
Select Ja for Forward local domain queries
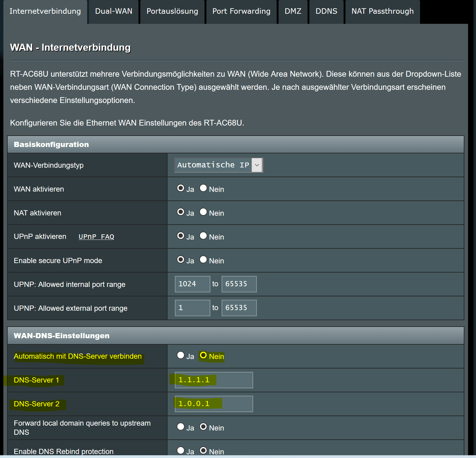click(181, 427)
